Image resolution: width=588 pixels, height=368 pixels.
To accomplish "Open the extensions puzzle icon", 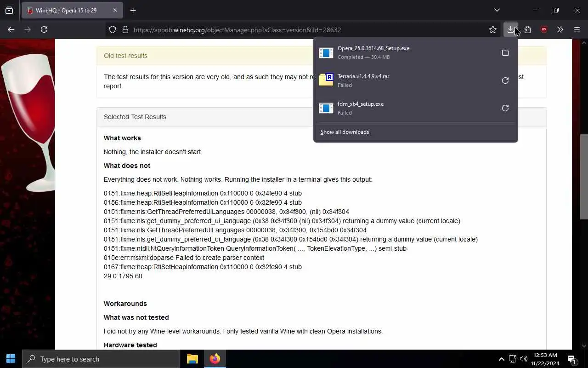I will (527, 29).
